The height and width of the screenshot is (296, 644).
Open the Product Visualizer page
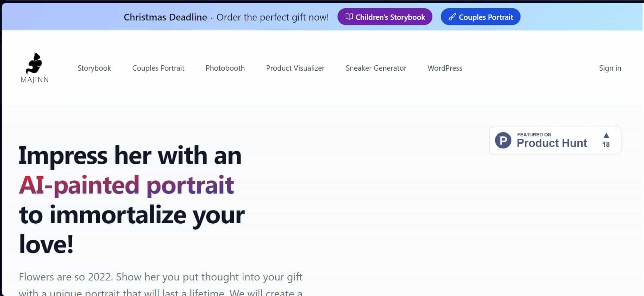point(295,68)
